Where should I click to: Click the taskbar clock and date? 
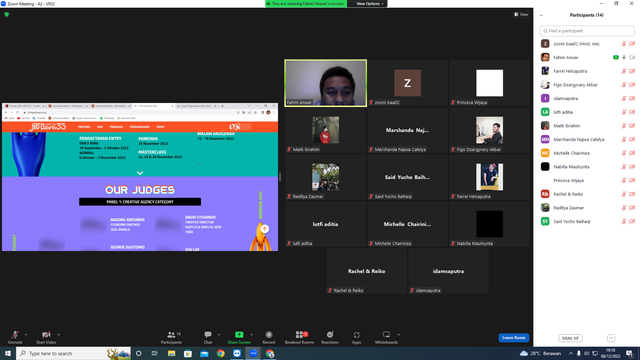click(x=610, y=353)
